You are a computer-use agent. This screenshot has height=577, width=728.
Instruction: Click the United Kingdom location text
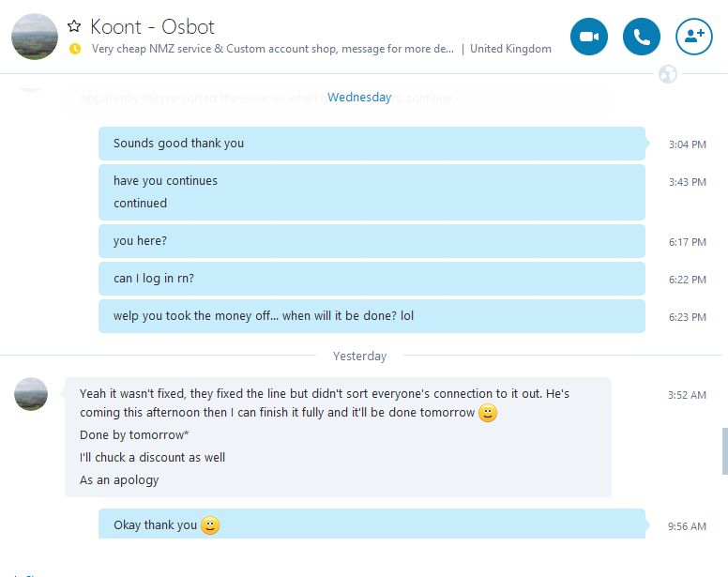(510, 49)
